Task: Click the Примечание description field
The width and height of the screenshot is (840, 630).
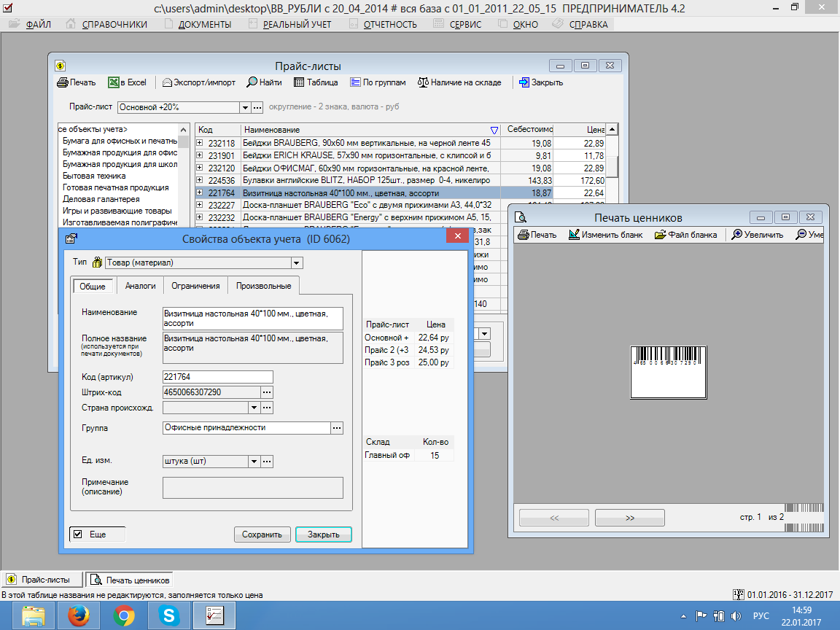Action: pos(253,488)
